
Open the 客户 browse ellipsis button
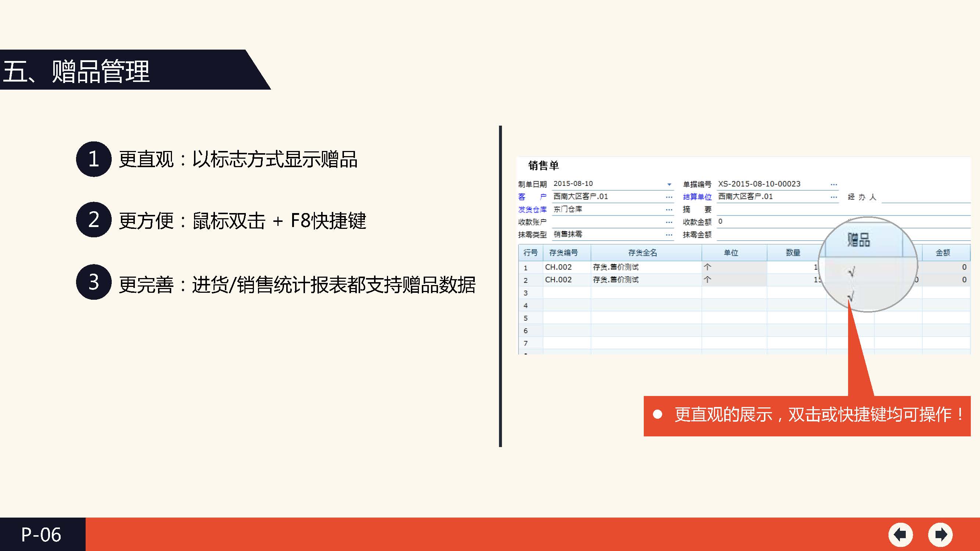pyautogui.click(x=669, y=197)
